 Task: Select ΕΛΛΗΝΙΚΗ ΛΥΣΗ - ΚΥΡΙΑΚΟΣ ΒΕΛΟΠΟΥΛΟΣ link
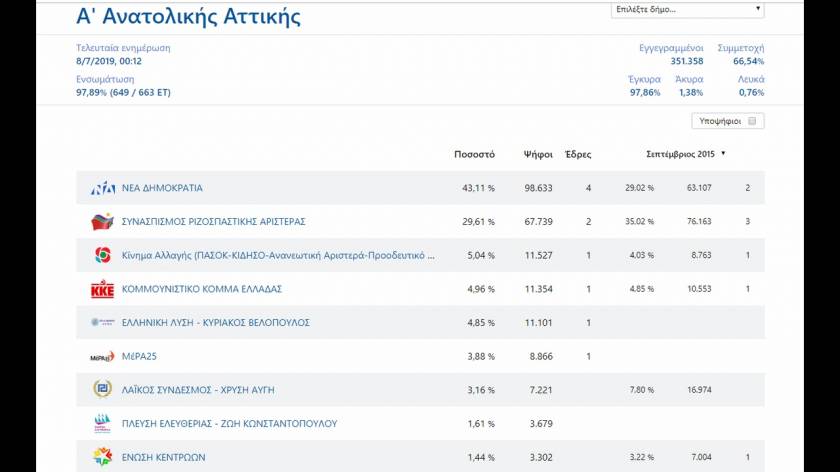(215, 323)
